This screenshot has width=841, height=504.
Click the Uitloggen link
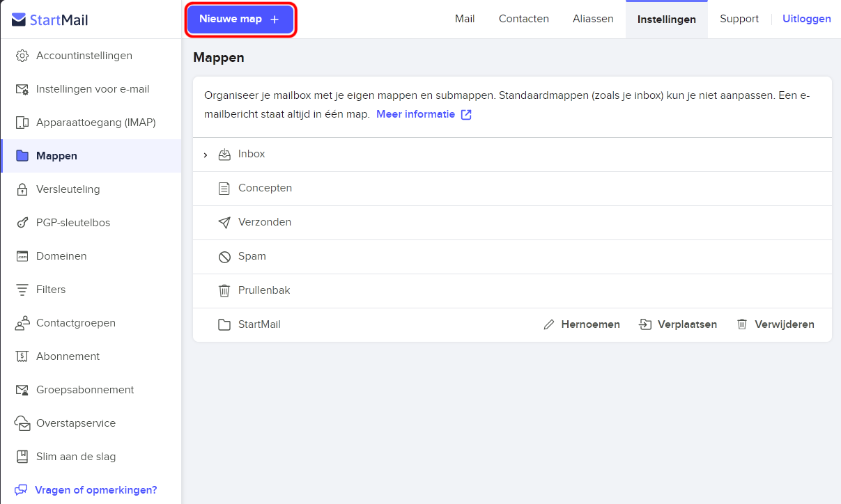pos(807,19)
